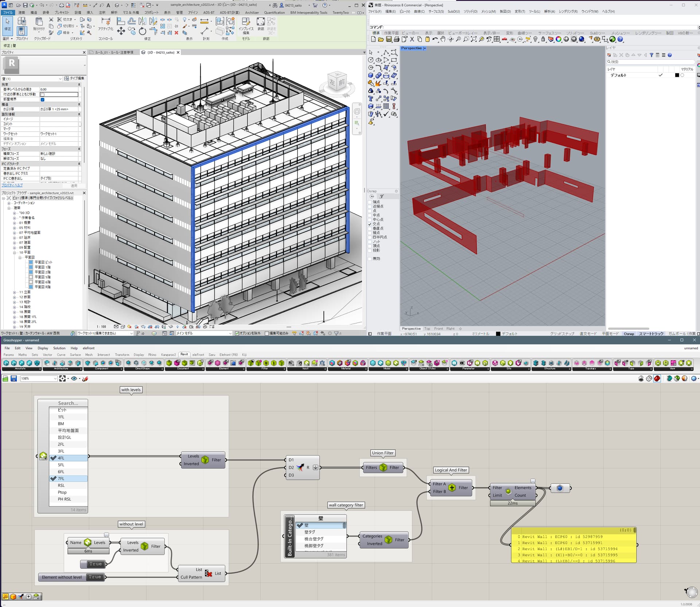Click the Revit Move tool icon
Viewport: 700px width, 607px height.
click(x=121, y=31)
